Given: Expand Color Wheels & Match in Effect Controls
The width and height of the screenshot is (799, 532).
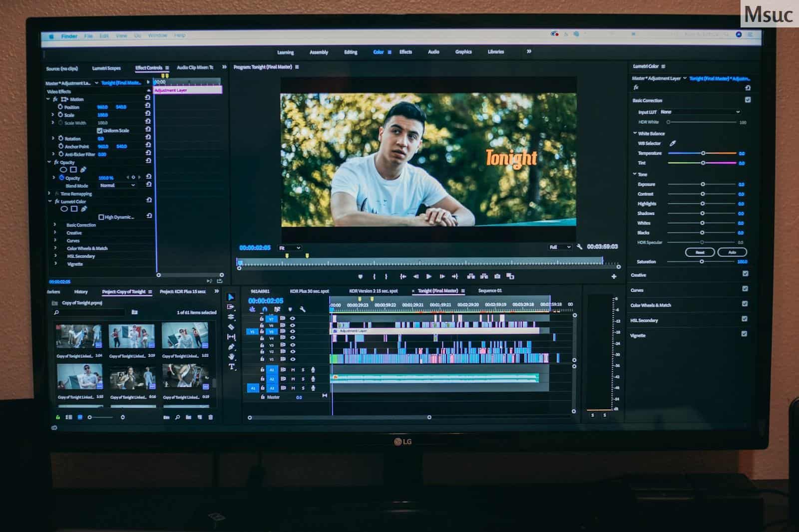Looking at the screenshot, I should click(x=55, y=248).
